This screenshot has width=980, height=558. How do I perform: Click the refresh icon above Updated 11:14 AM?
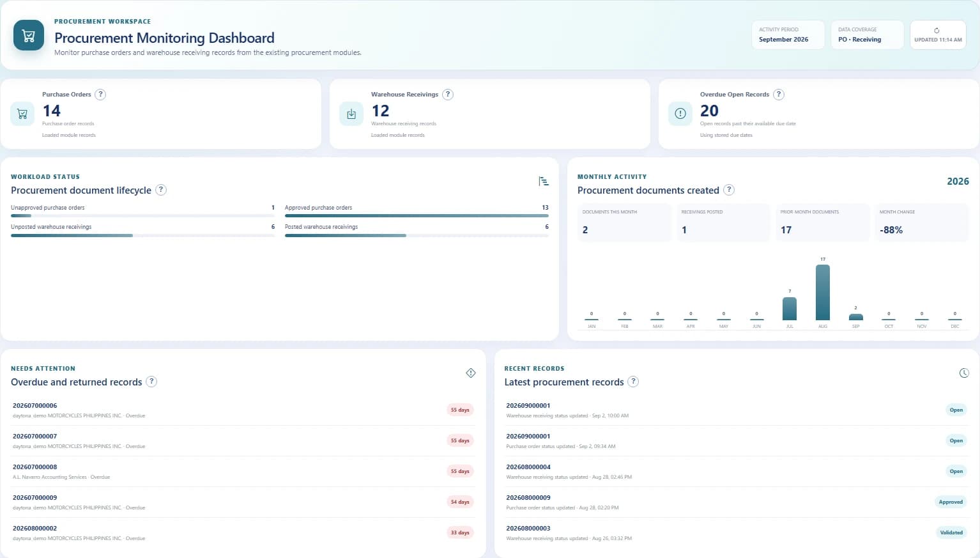pos(937,30)
